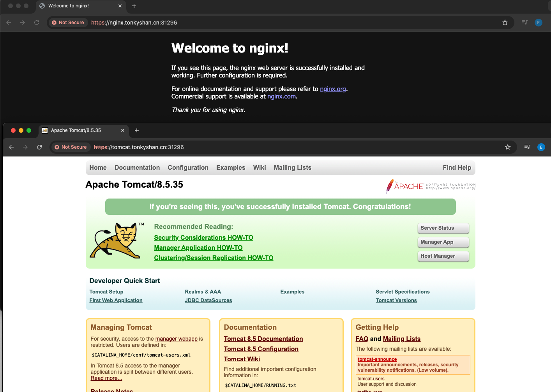
Task: Open the Tomcat Setup link
Action: coord(106,292)
